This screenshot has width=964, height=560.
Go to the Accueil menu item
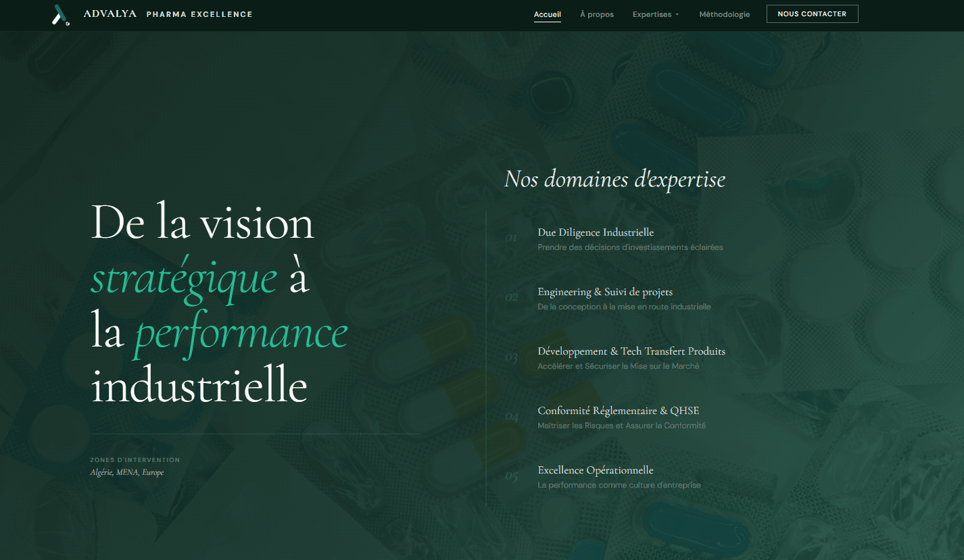coord(548,14)
